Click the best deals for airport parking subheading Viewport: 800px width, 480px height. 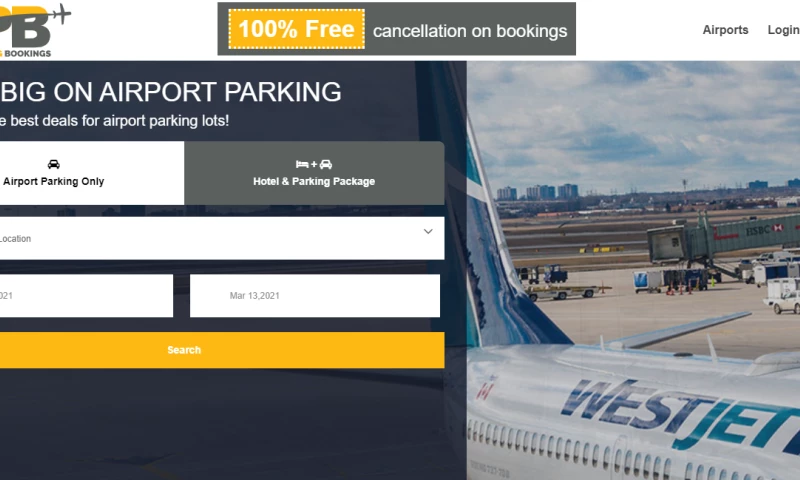114,121
